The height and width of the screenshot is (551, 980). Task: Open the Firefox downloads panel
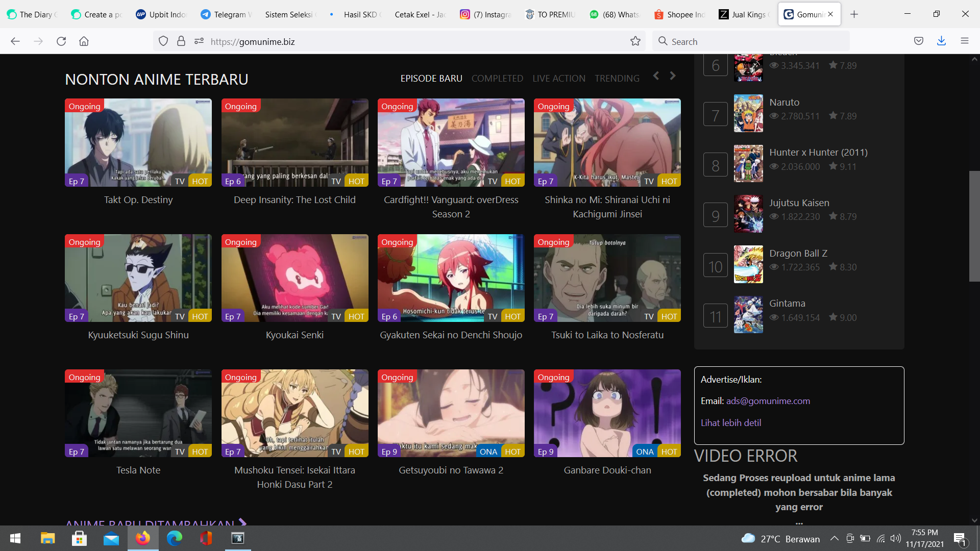941,41
